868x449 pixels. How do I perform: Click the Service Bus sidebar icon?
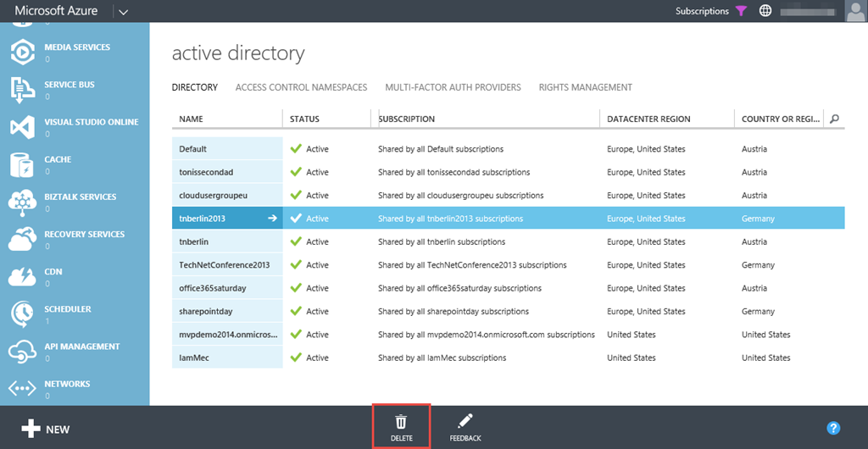[x=22, y=90]
